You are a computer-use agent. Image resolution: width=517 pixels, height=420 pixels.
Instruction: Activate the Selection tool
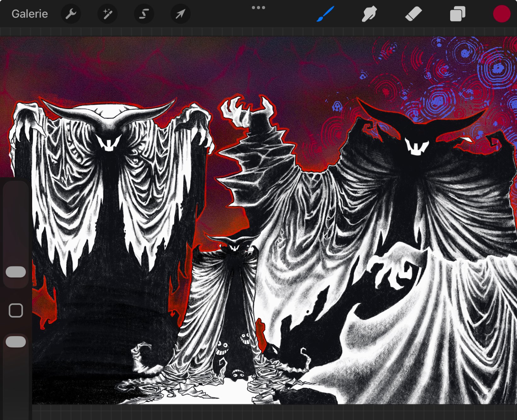[144, 14]
